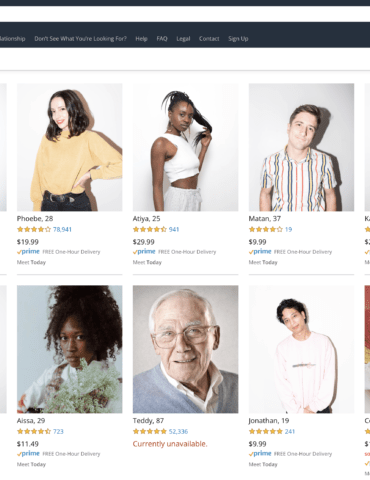Viewport: 370px width, 480px height.
Task: Open the Help menu item
Action: (x=141, y=39)
